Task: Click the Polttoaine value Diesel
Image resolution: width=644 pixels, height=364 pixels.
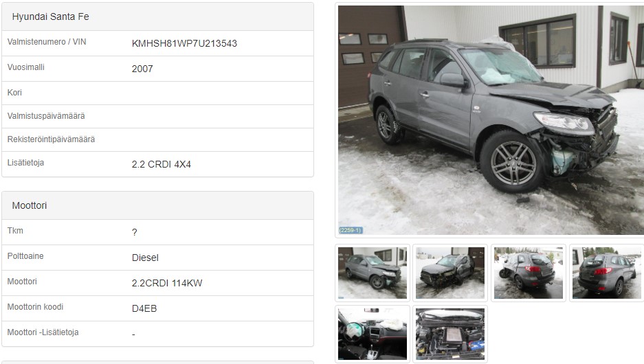Action: pos(145,258)
